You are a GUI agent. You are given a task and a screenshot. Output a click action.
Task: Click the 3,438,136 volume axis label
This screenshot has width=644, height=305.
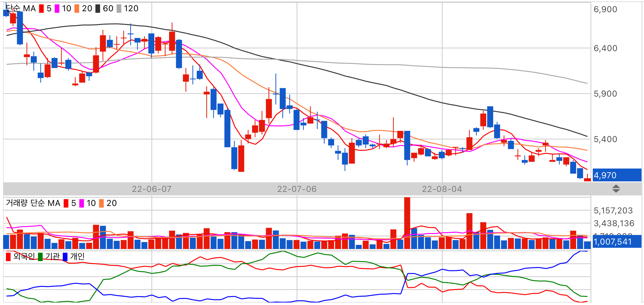(614, 223)
